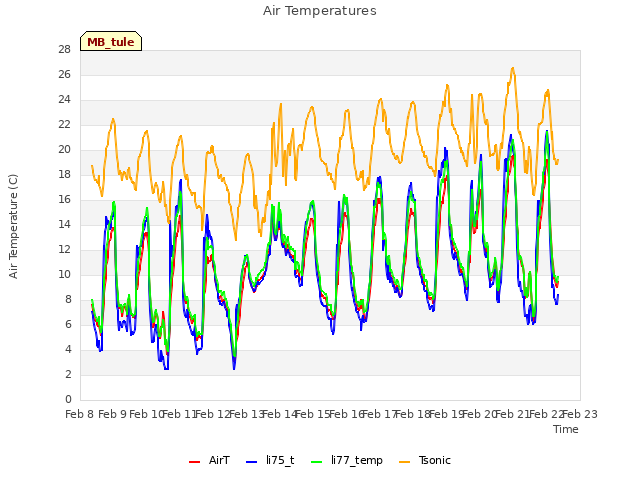Click the Feb 8 x-axis tick label
The width and height of the screenshot is (640, 480).
tap(80, 414)
